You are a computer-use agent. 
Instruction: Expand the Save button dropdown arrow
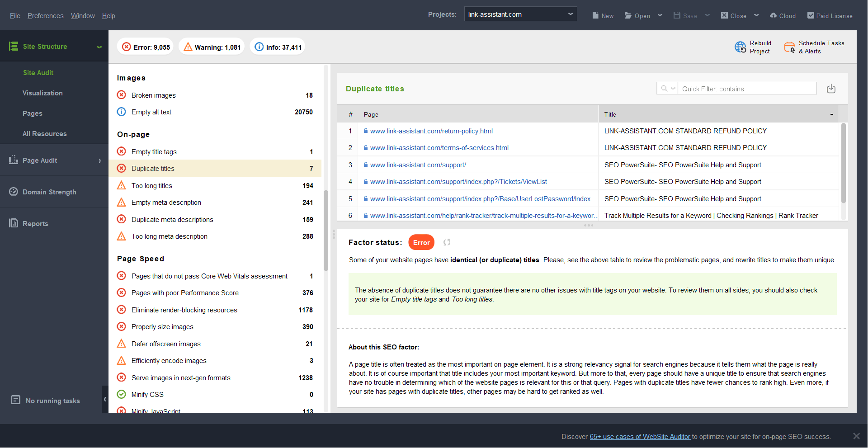pos(708,15)
